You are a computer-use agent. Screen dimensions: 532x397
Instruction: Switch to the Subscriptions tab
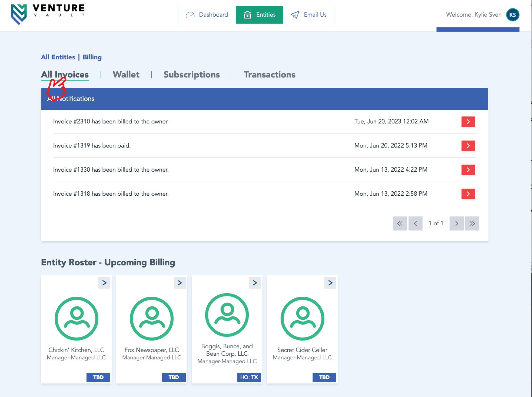(x=191, y=75)
